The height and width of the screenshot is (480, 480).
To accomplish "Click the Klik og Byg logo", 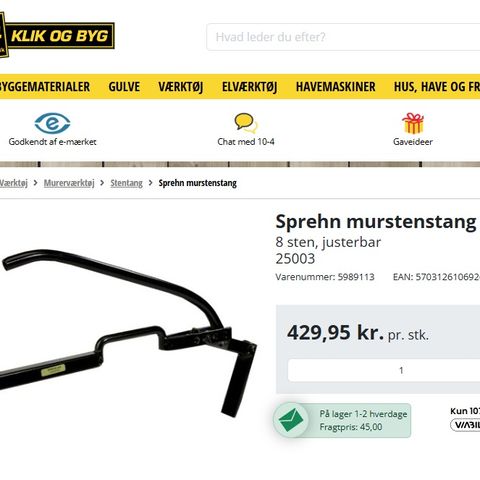I will [57, 35].
